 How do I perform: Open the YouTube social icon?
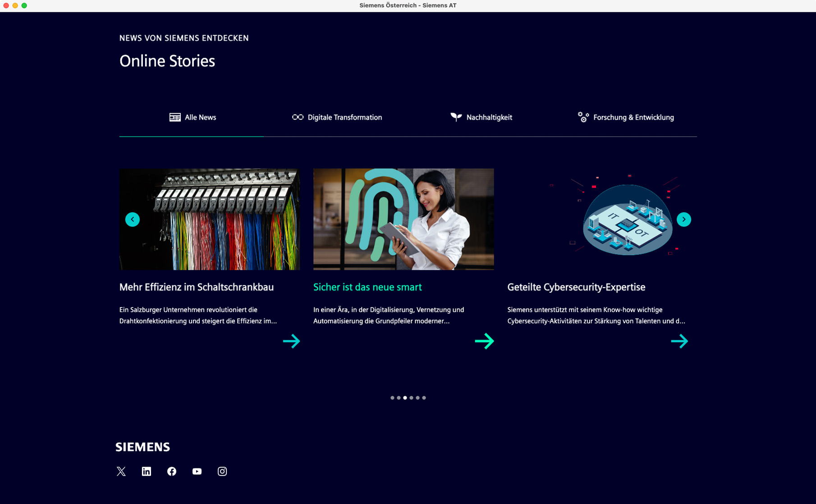pos(197,472)
